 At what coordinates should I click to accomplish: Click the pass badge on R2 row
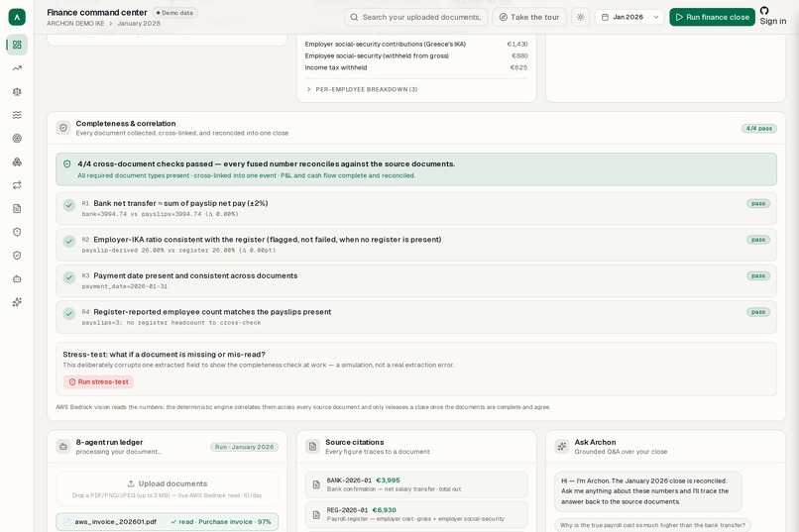point(758,240)
